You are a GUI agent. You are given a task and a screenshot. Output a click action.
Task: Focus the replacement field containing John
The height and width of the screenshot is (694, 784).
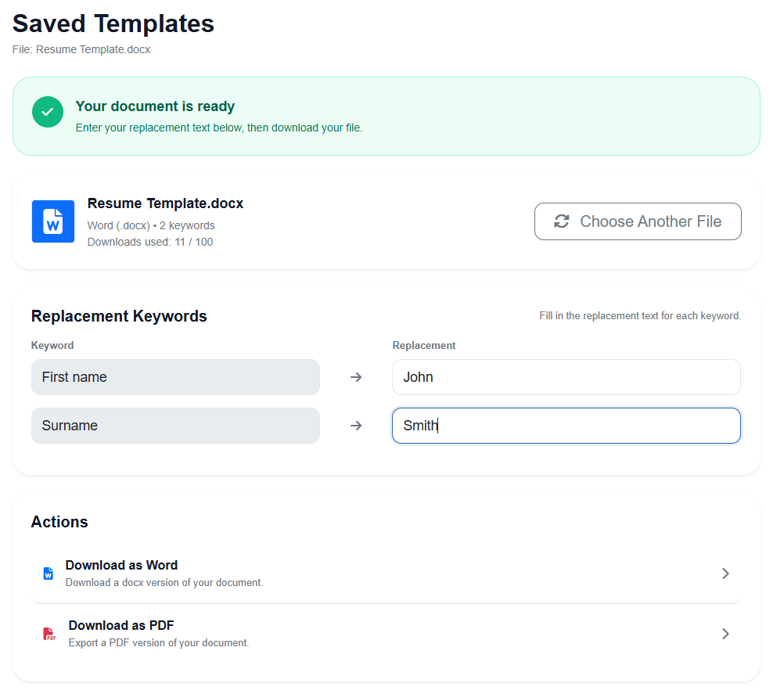[x=566, y=377]
